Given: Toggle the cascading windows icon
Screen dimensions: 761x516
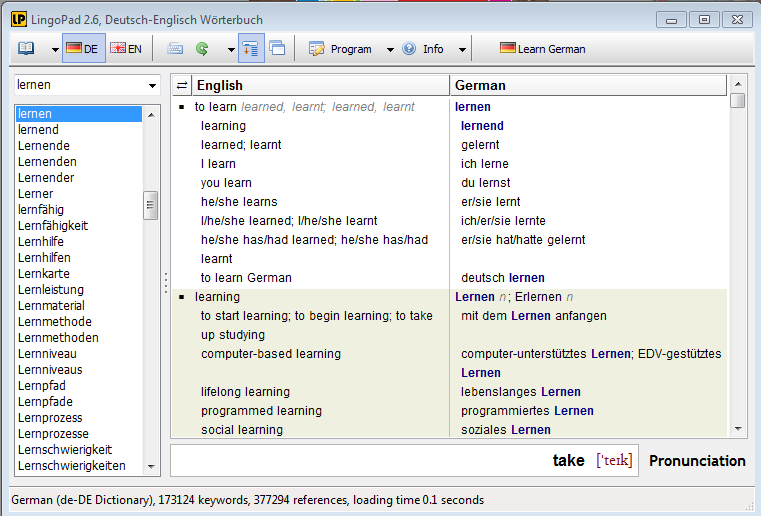Looking at the screenshot, I should [277, 49].
